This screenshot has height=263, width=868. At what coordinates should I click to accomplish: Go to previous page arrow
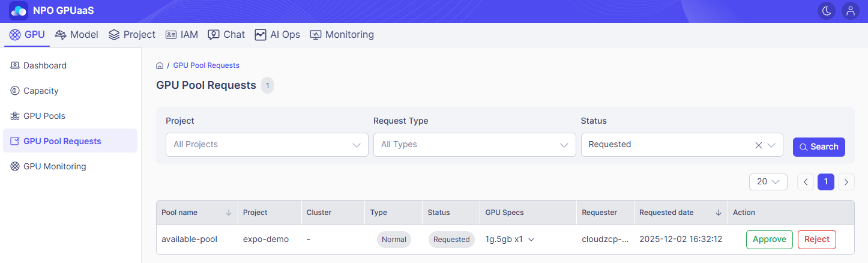click(806, 181)
